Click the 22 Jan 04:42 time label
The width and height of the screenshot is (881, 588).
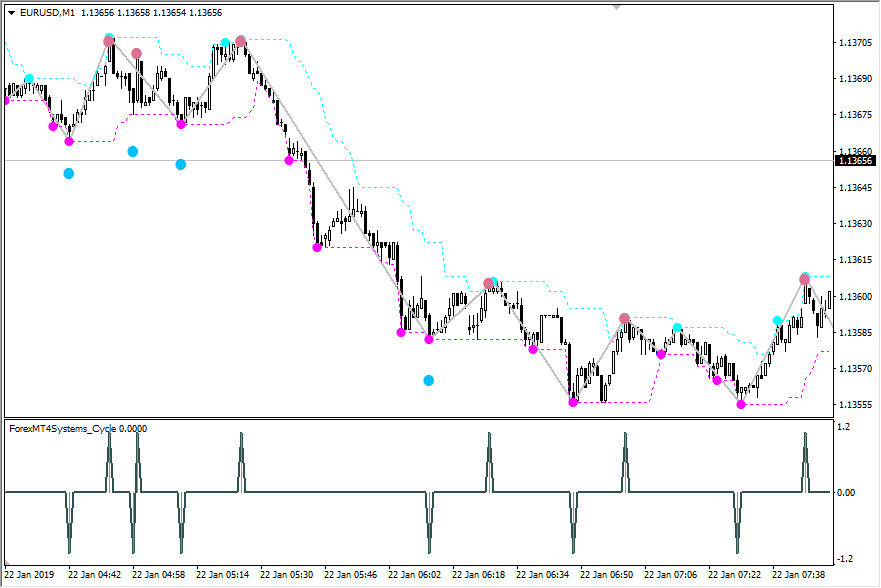point(95,575)
